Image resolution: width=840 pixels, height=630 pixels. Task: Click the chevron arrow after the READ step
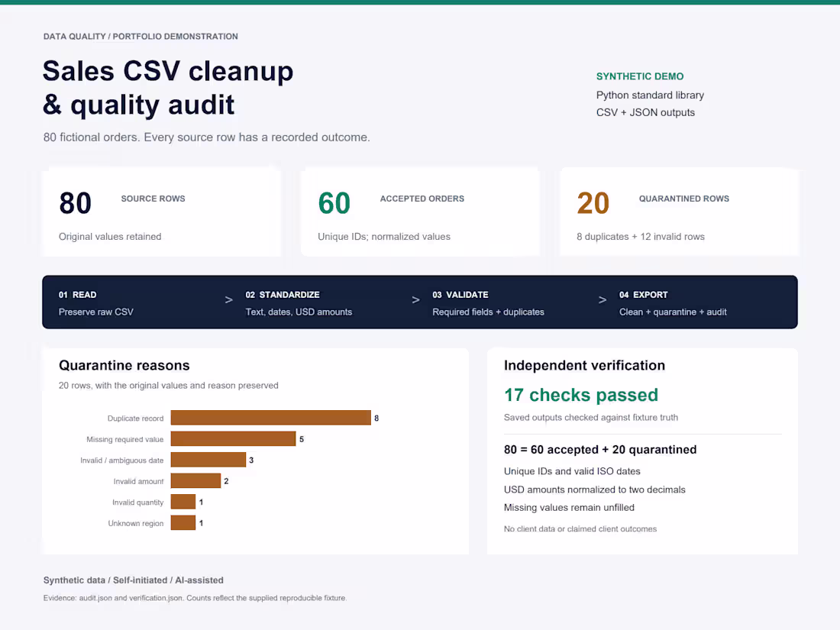[x=229, y=300]
